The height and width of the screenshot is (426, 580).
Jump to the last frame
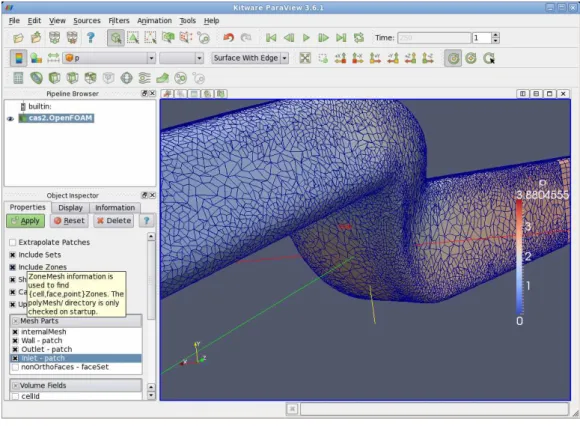point(341,38)
